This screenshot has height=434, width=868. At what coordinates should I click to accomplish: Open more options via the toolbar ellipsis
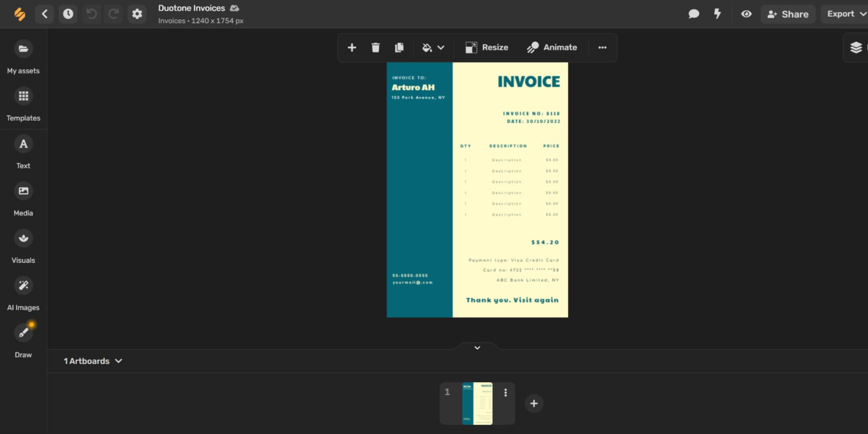[x=602, y=47]
